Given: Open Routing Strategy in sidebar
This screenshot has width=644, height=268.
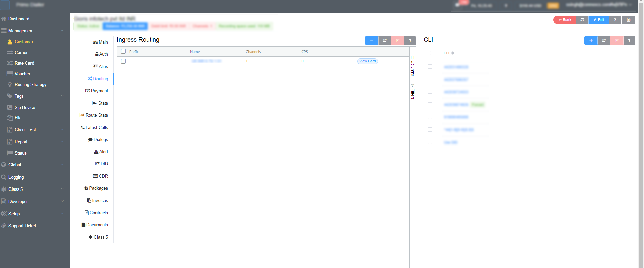Looking at the screenshot, I should click(x=30, y=84).
